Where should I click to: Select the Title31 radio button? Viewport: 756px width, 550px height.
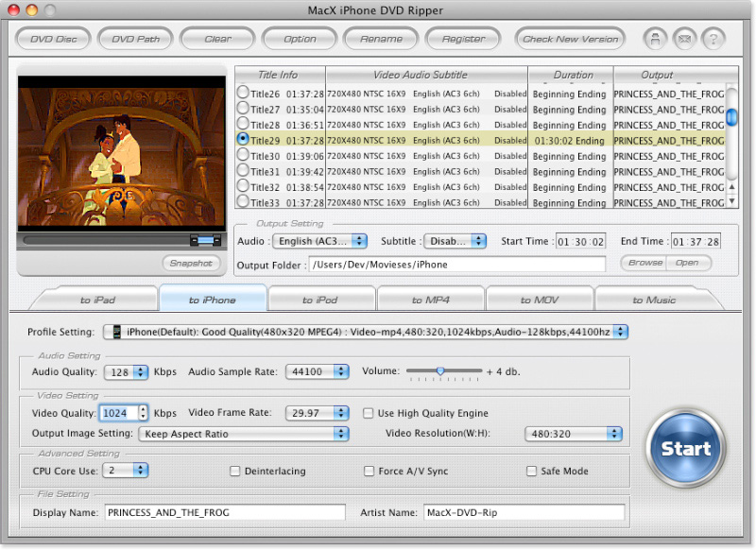243,171
